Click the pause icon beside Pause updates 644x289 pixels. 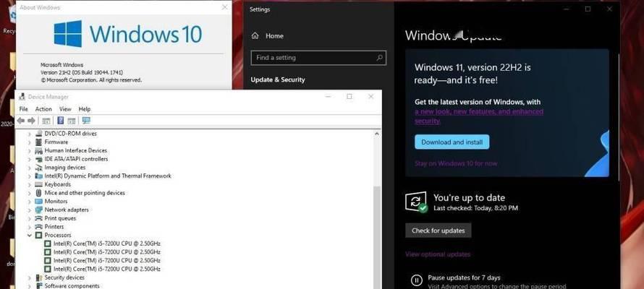[416, 280]
